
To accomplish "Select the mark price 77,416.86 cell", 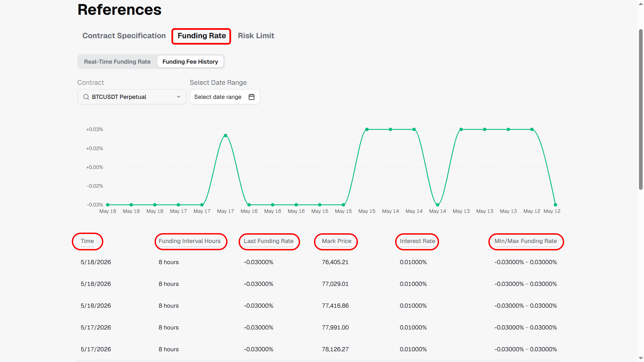I will (x=335, y=306).
